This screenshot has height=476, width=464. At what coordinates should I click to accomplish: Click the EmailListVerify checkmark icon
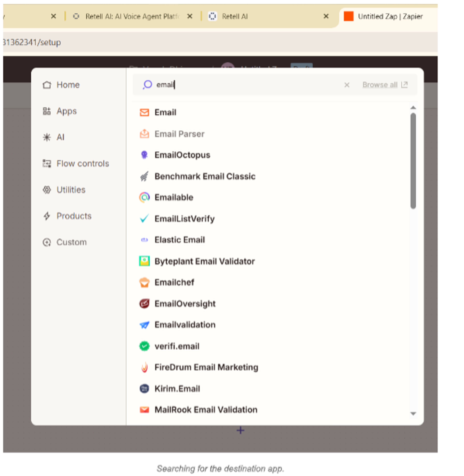click(x=144, y=219)
